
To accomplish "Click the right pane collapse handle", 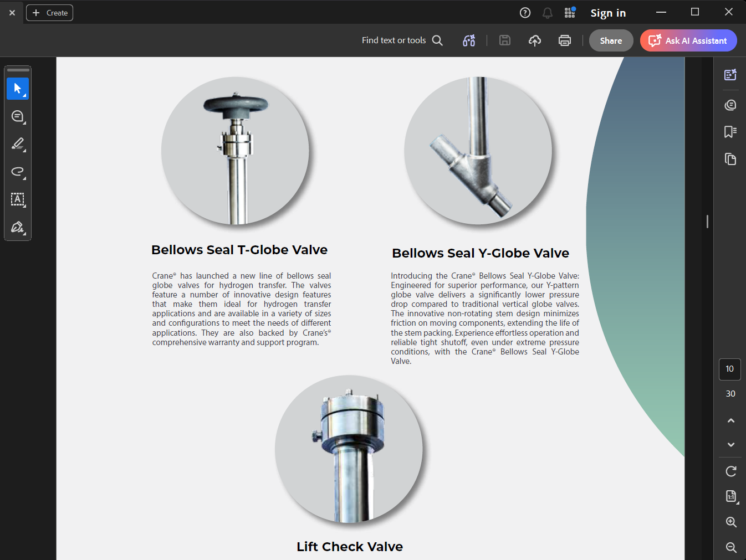I will [707, 222].
